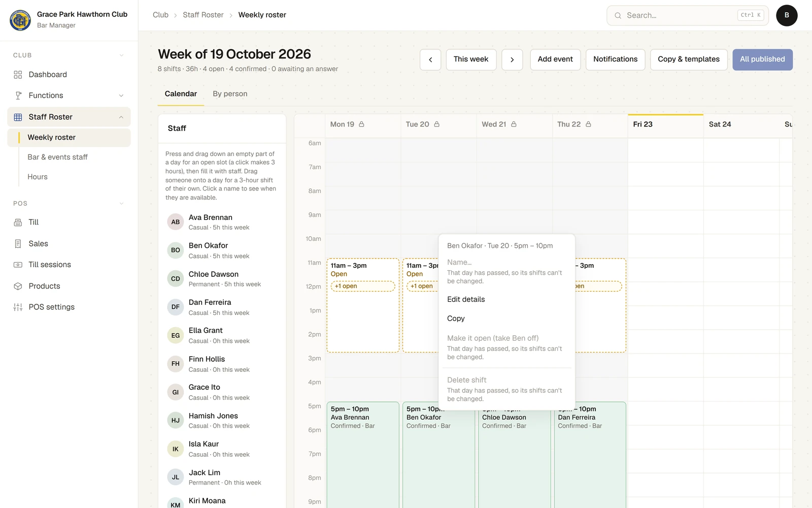Image resolution: width=812 pixels, height=508 pixels.
Task: Select Ava Brennan in staff list
Action: pyautogui.click(x=222, y=222)
